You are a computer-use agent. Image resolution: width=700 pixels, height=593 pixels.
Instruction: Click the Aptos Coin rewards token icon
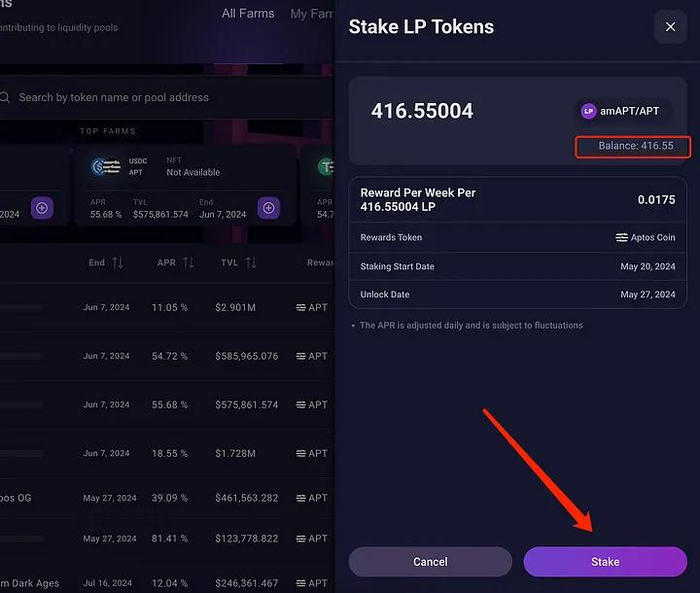click(x=621, y=238)
